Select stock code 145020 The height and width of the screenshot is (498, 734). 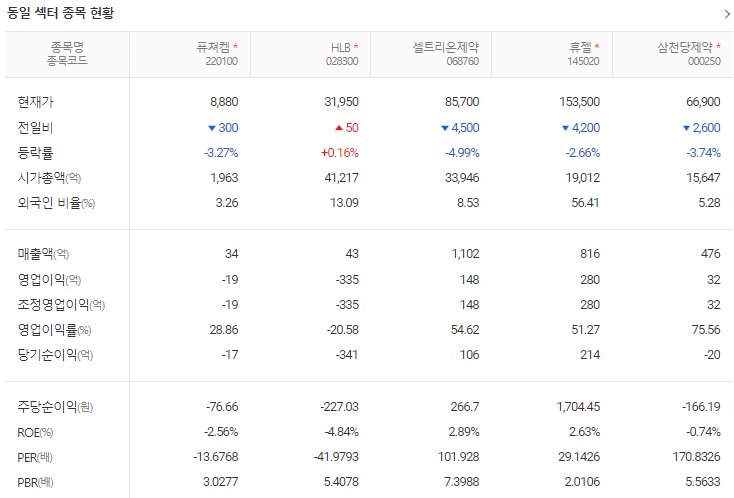583,61
